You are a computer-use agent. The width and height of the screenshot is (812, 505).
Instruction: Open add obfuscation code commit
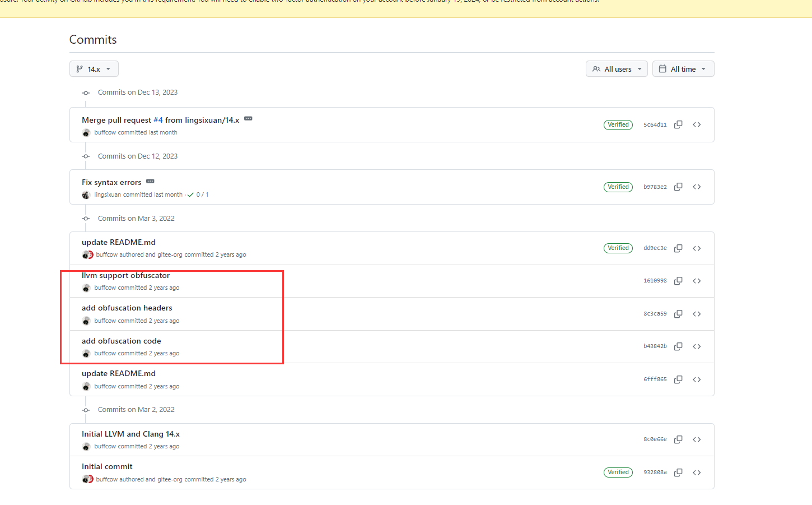(x=122, y=341)
